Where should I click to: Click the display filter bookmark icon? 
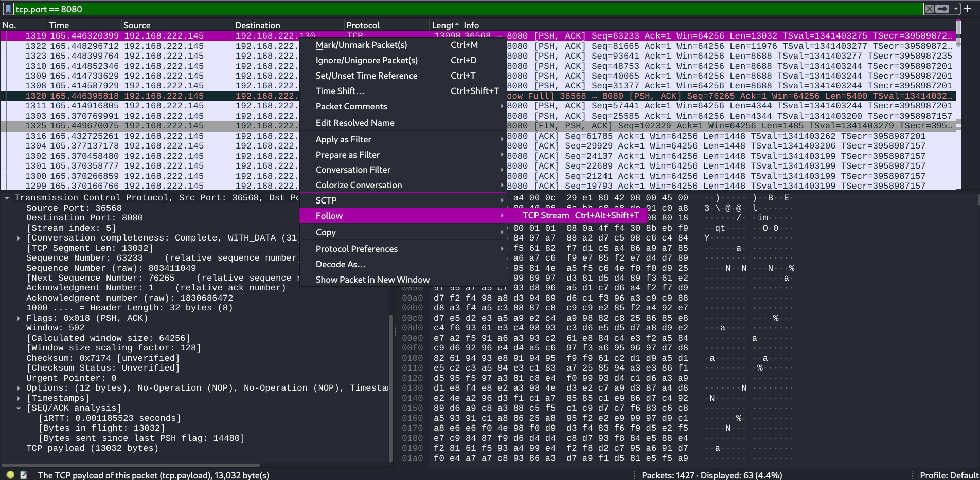click(x=8, y=9)
